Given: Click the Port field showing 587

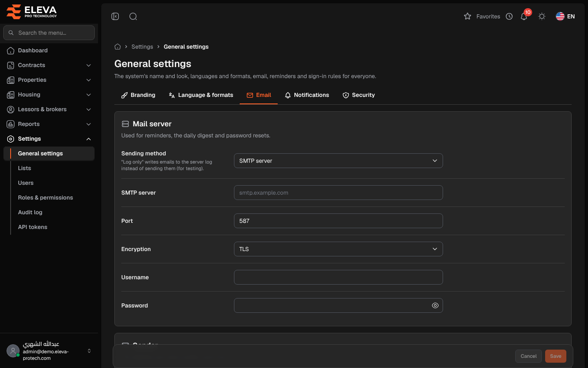Looking at the screenshot, I should 338,221.
